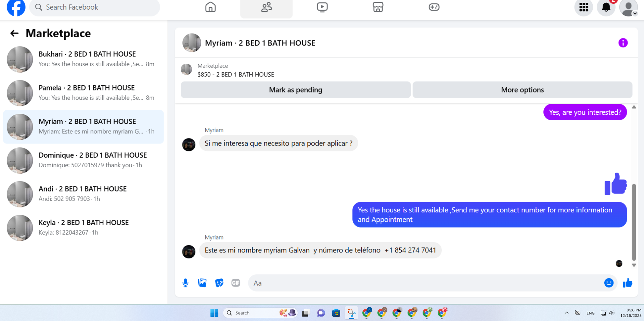Screen dimensions: 644x321
Task: Record a voice clip with microphone icon
Action: (x=185, y=283)
